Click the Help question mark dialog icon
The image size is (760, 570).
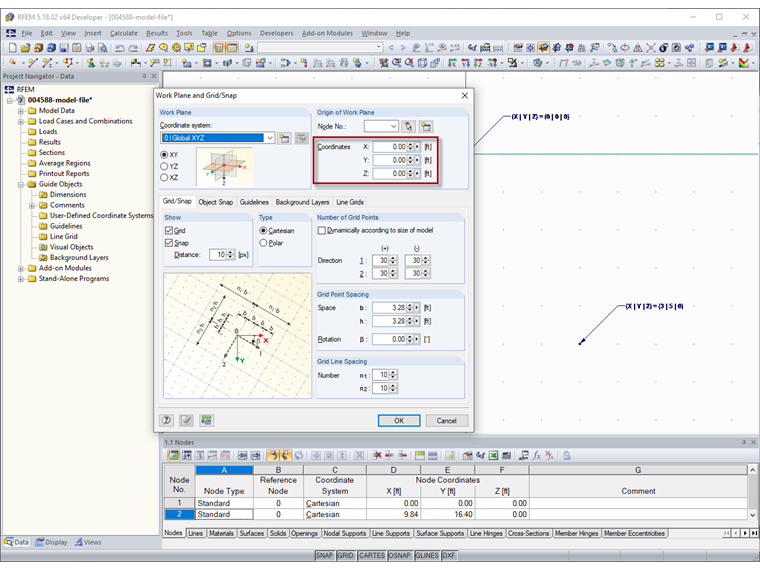point(167,420)
